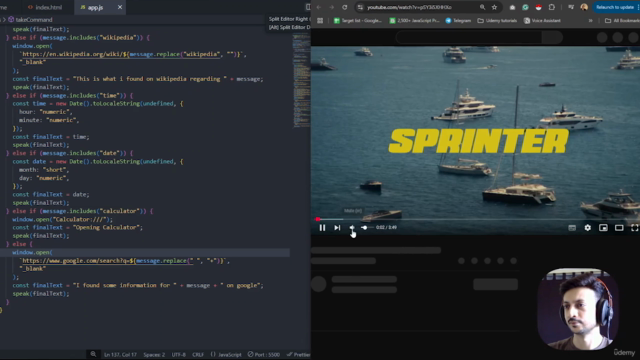
Task: Skip to the next YouTube video
Action: click(337, 228)
